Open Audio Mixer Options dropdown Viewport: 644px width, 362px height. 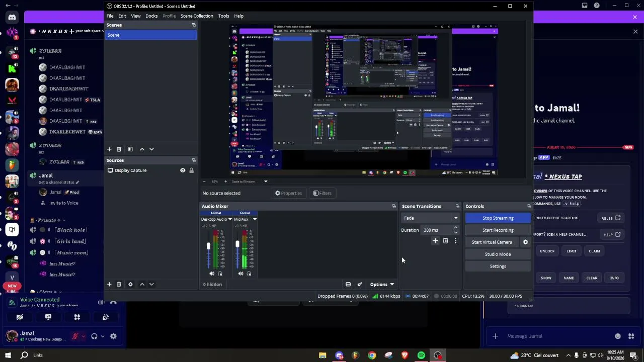click(x=382, y=285)
